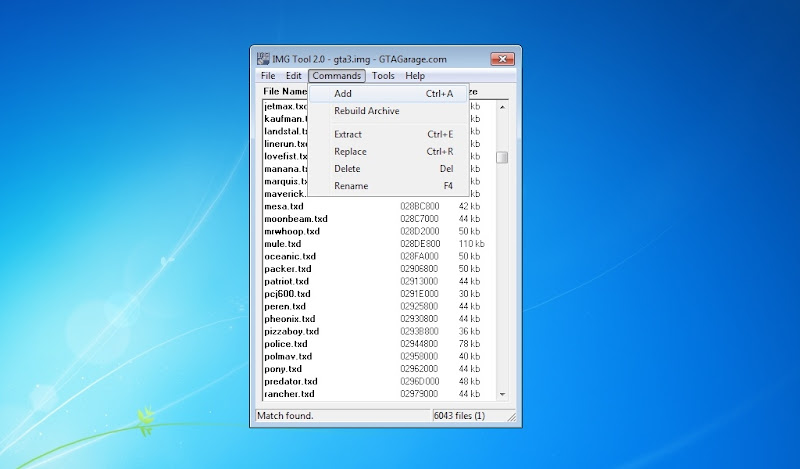The image size is (800, 469).
Task: Select lovefist file in list
Action: pyautogui.click(x=286, y=157)
